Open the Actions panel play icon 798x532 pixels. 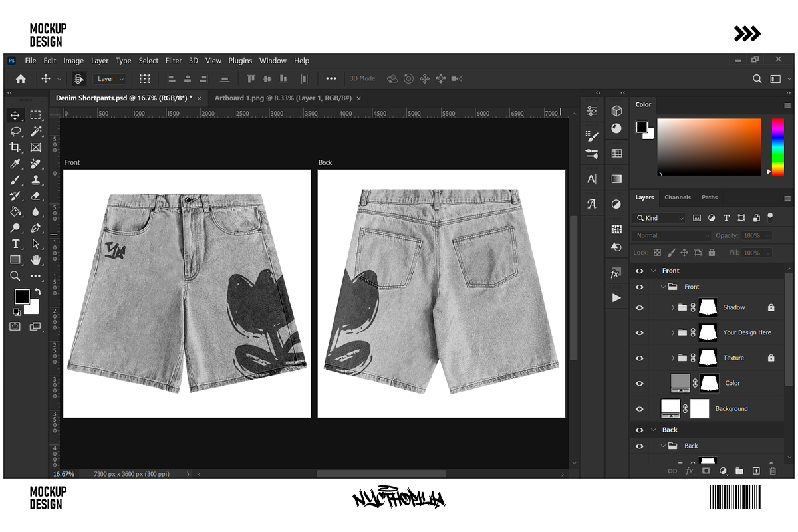[616, 297]
